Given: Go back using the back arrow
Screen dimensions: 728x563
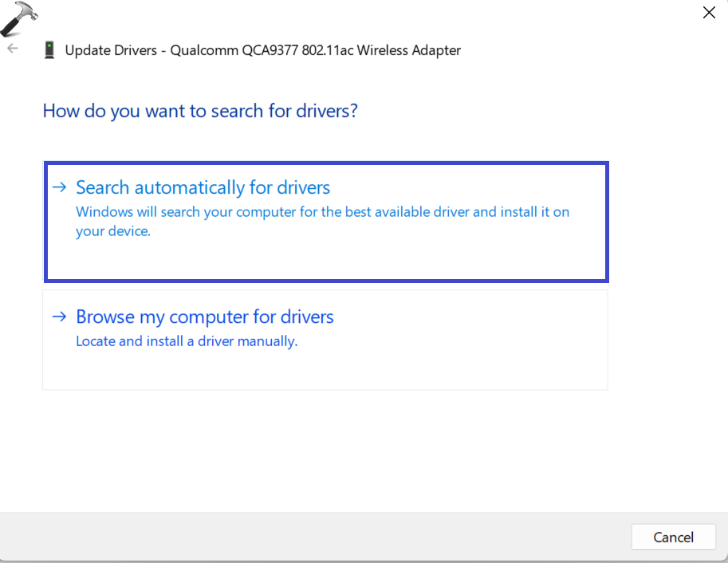Looking at the screenshot, I should (x=13, y=49).
